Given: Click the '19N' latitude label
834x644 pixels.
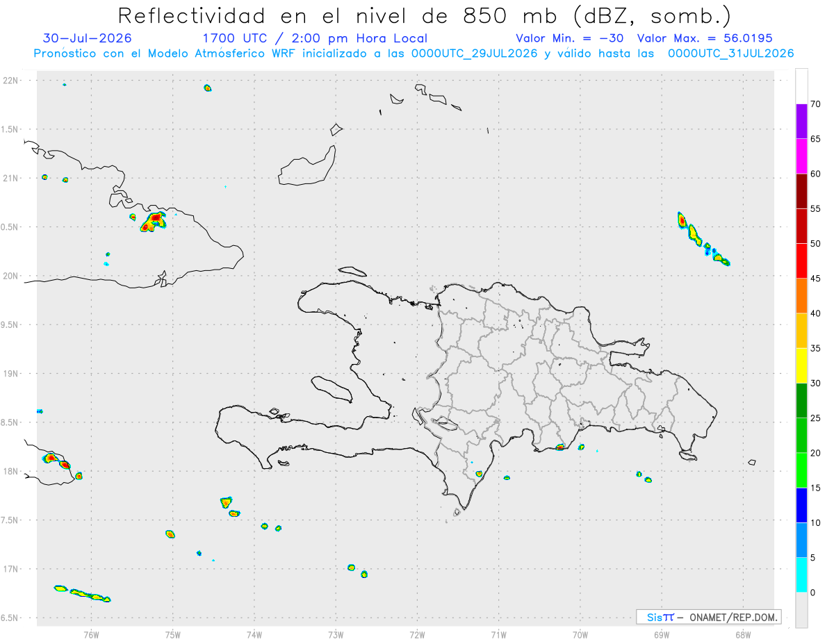Looking at the screenshot, I should 11,374.
